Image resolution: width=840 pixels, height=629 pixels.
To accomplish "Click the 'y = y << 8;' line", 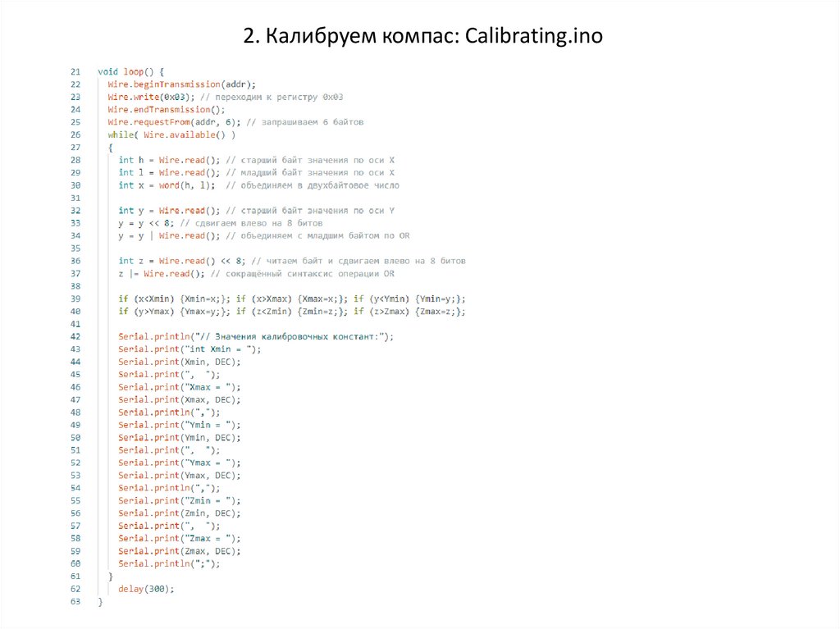I will [146, 223].
